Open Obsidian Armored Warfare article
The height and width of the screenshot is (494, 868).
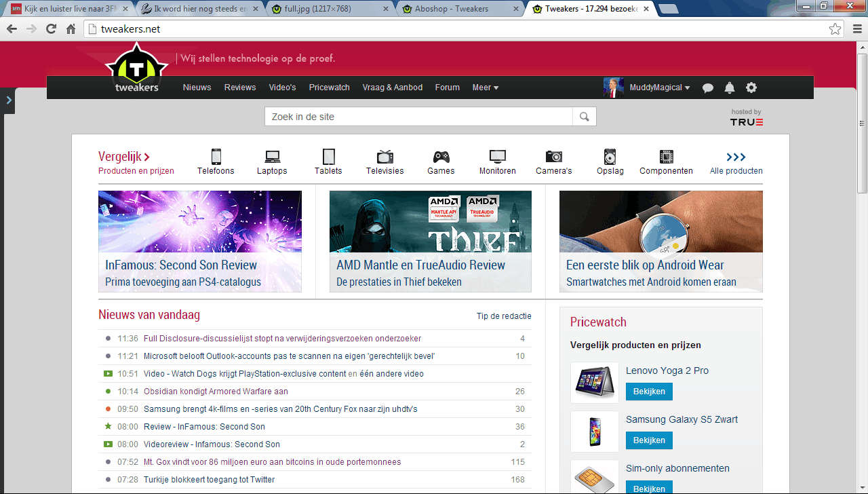pyautogui.click(x=216, y=392)
